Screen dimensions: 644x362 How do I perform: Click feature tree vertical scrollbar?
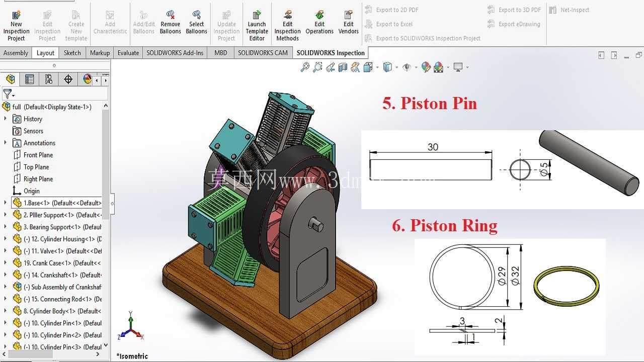pyautogui.click(x=106, y=225)
